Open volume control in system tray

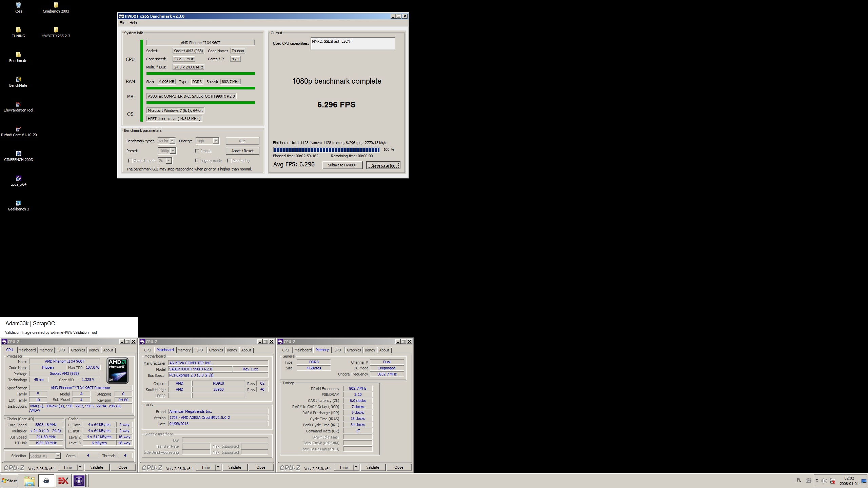(x=824, y=481)
